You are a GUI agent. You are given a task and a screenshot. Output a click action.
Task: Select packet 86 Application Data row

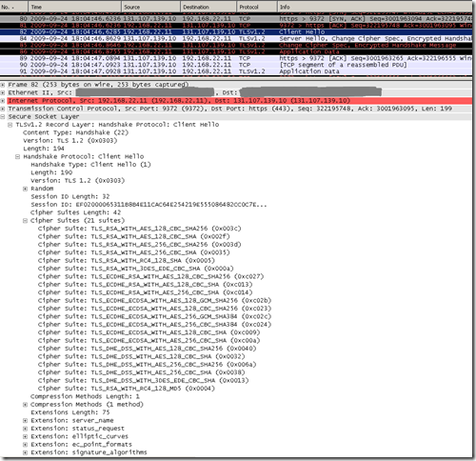click(236, 51)
